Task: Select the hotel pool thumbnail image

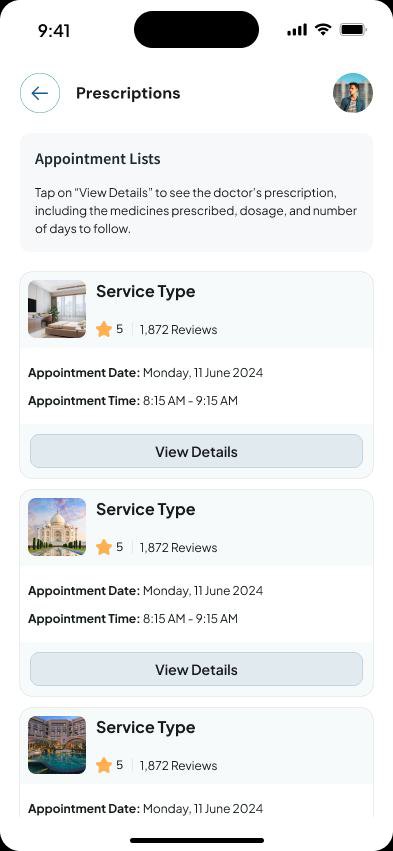Action: (x=57, y=745)
